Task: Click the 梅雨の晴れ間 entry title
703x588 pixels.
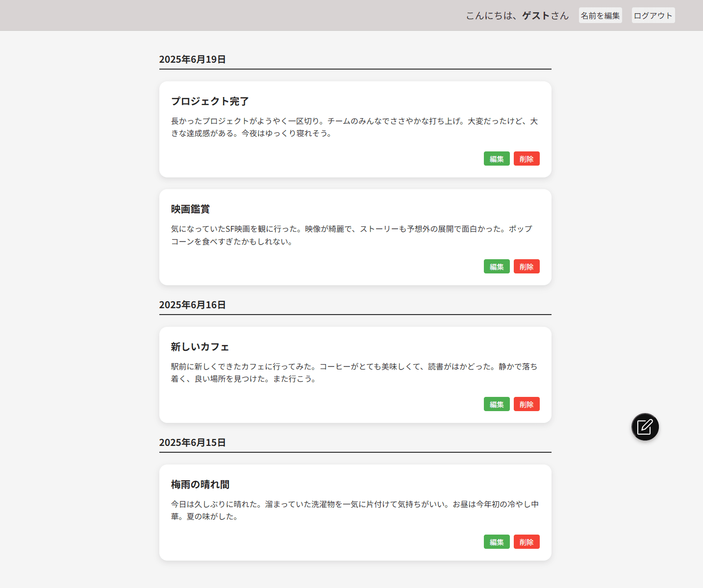Action: tap(200, 485)
